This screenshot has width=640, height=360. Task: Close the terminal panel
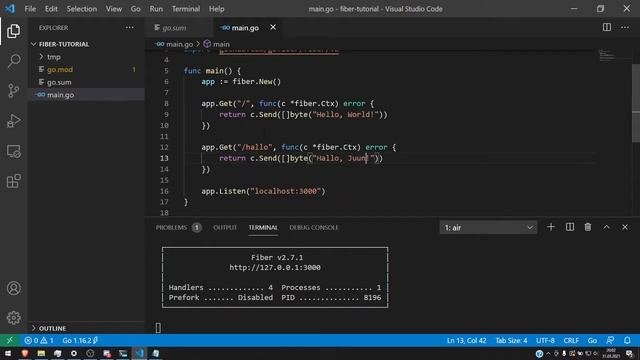[x=625, y=227]
